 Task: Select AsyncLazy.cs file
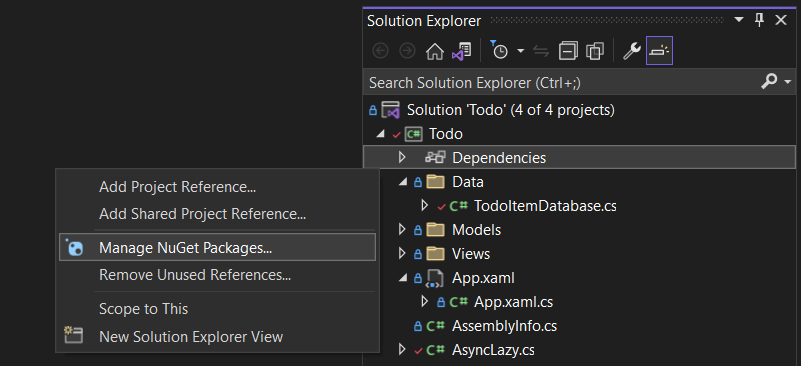(493, 350)
